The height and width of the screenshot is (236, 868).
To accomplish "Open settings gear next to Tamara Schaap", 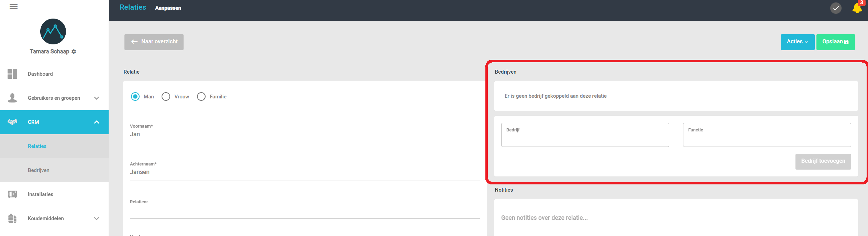I will [74, 52].
